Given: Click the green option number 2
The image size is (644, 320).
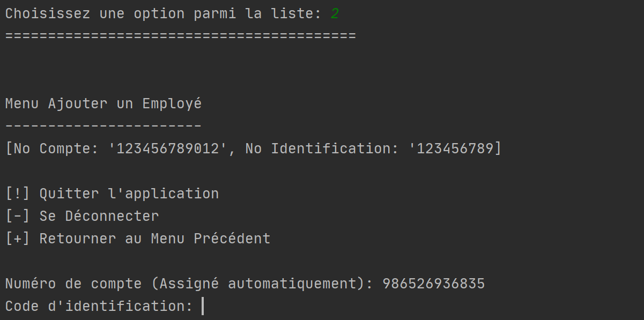Looking at the screenshot, I should [x=335, y=13].
